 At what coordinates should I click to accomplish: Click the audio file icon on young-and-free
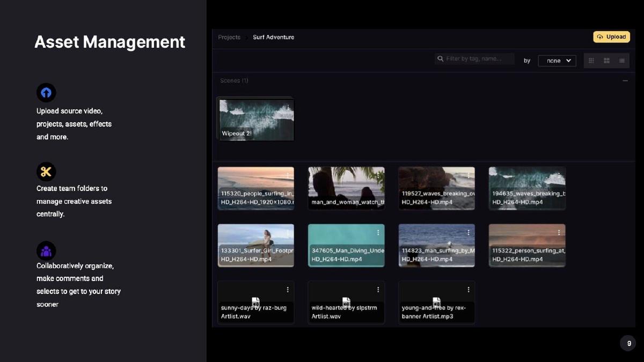(436, 302)
